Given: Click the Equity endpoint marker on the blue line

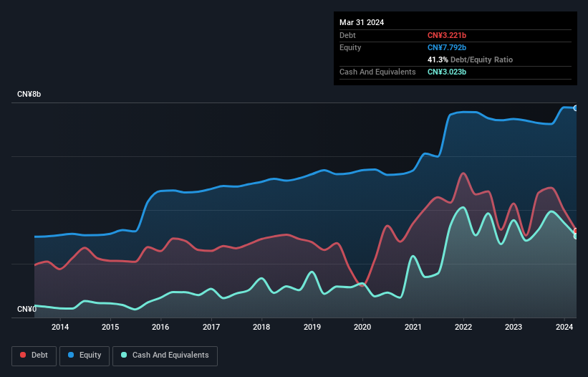Looking at the screenshot, I should (576, 108).
